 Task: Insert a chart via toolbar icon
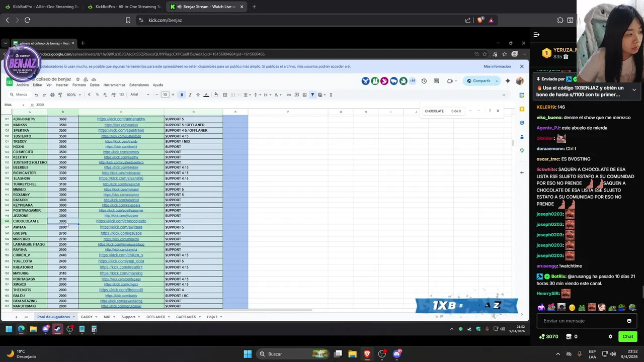pos(304,95)
